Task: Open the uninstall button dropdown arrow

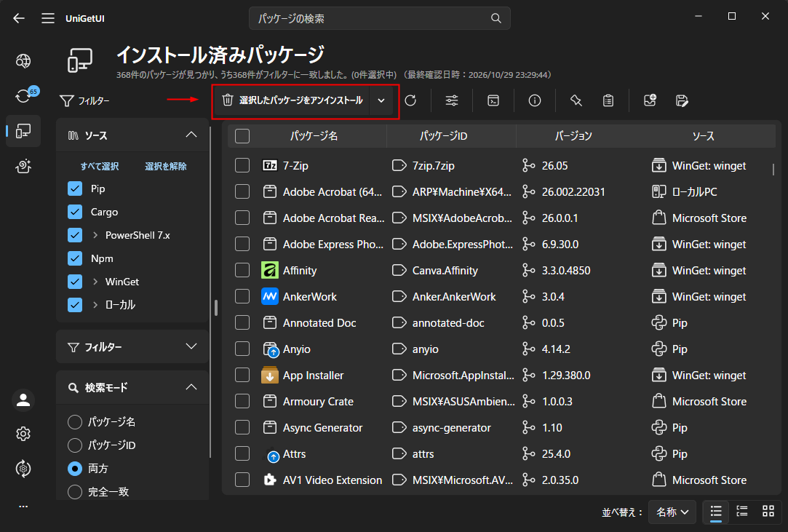Action: pos(381,100)
